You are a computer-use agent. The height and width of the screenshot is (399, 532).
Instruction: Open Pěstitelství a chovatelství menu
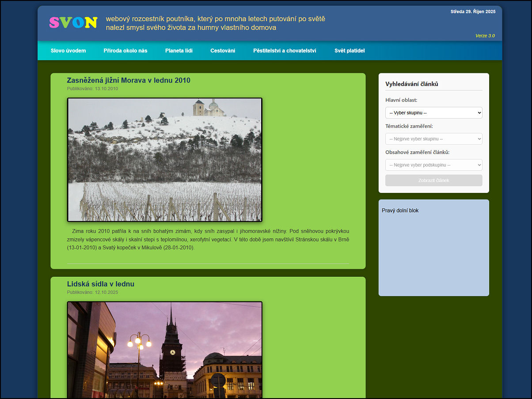point(285,51)
